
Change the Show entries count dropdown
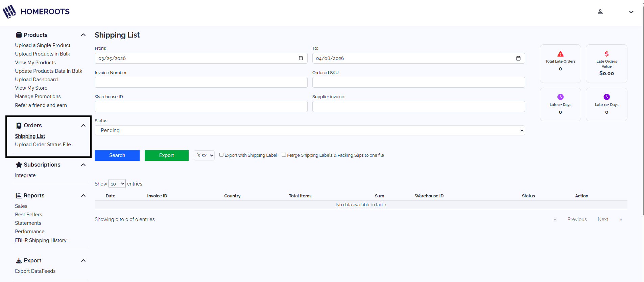point(117,184)
